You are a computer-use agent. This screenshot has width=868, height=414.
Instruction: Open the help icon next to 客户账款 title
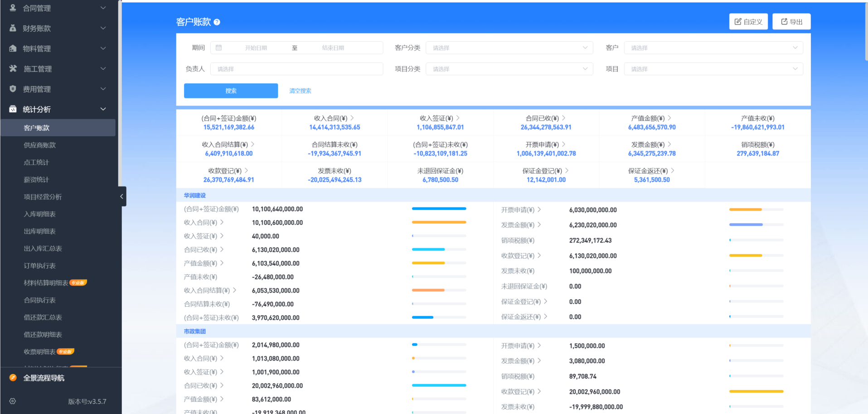pos(218,21)
